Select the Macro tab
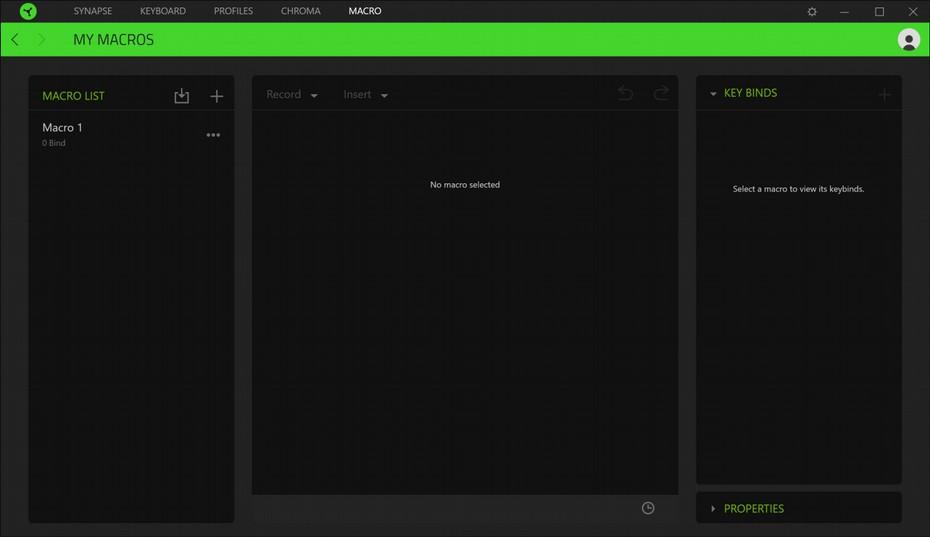Viewport: 930px width, 537px height. point(365,11)
